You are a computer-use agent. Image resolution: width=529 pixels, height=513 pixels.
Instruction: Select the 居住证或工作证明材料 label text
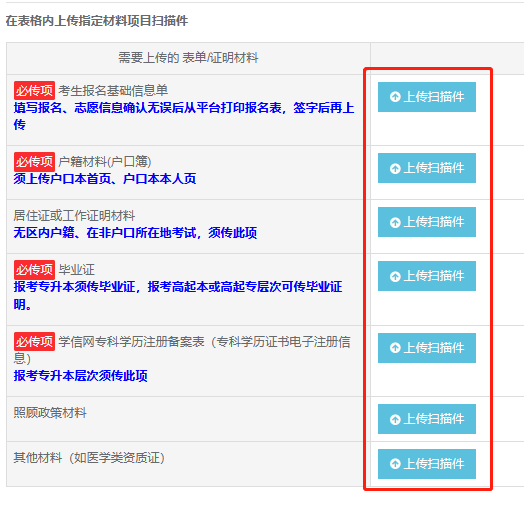coord(74,216)
